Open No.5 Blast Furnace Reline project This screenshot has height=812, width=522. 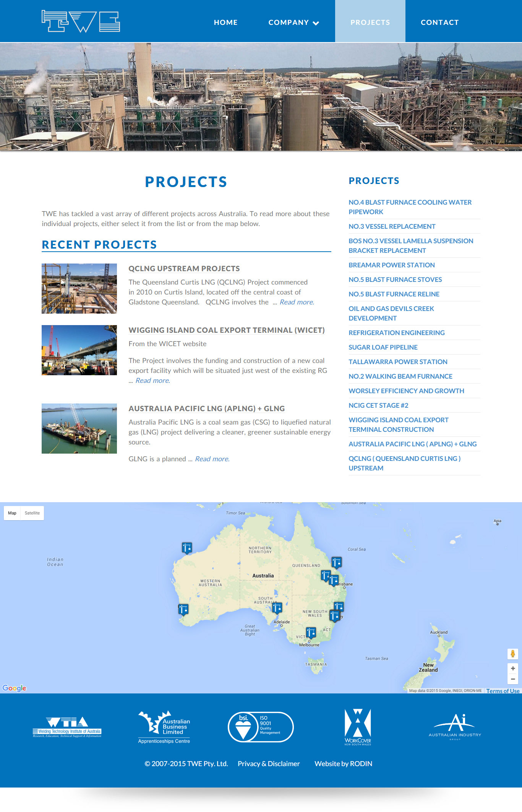coord(394,294)
